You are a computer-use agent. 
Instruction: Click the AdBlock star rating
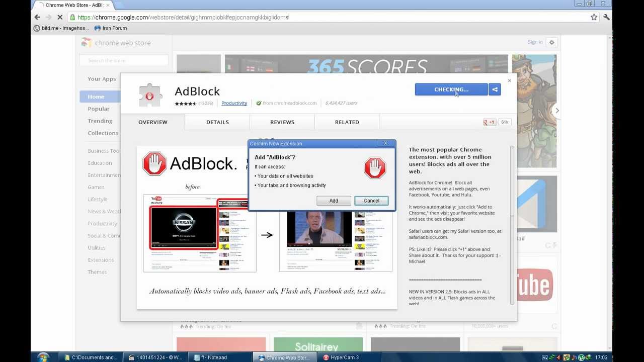point(185,103)
